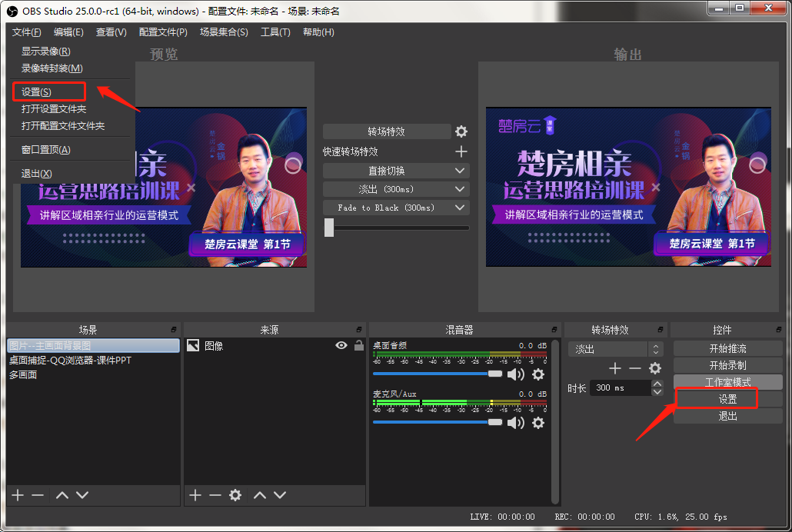This screenshot has width=792, height=532.
Task: Open 麦克风/Aux audio settings gear
Action: (x=538, y=423)
